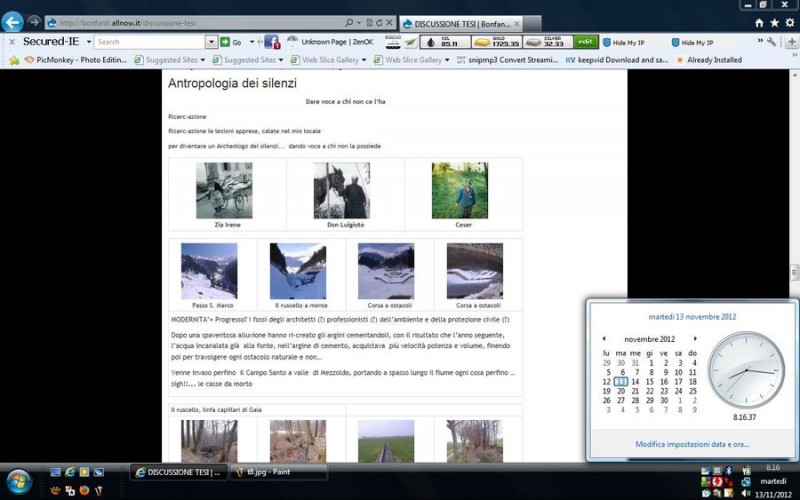
Task: Click the Gold price ticker widget
Action: pyautogui.click(x=495, y=42)
